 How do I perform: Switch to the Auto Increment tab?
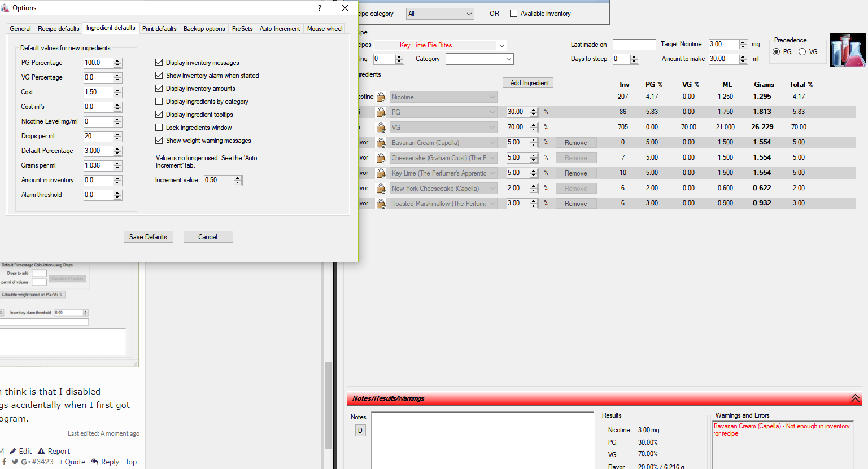point(280,29)
